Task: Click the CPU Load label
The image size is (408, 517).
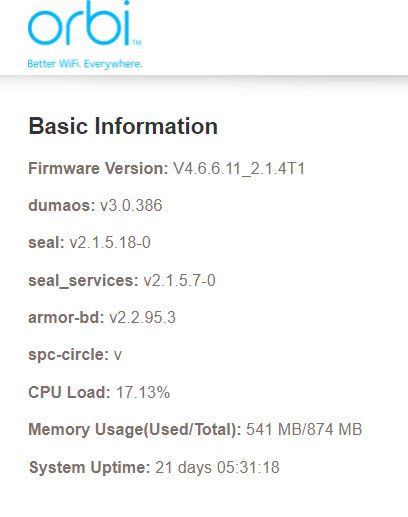Action: pos(69,392)
